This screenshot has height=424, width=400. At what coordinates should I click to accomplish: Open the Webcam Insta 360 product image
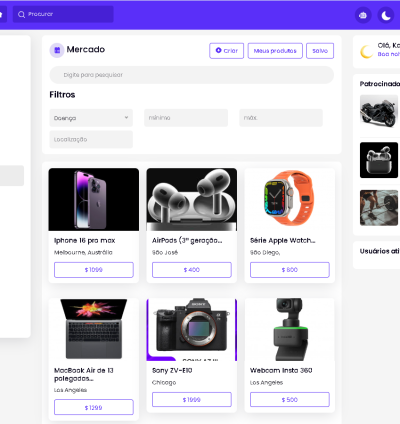point(290,329)
